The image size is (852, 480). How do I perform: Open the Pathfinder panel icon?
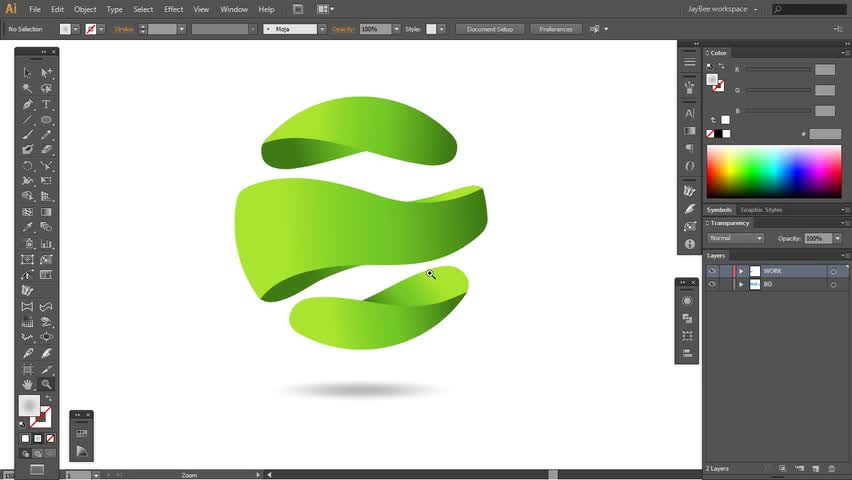click(687, 318)
